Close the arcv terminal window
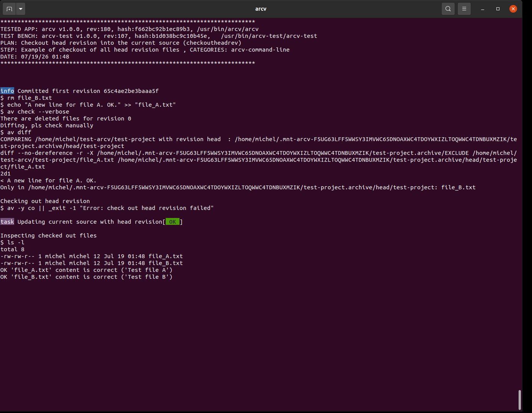The height and width of the screenshot is (413, 532). [x=513, y=9]
